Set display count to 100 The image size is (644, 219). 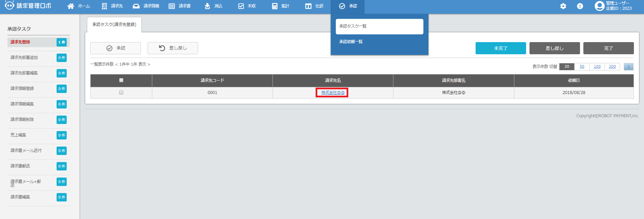point(597,67)
